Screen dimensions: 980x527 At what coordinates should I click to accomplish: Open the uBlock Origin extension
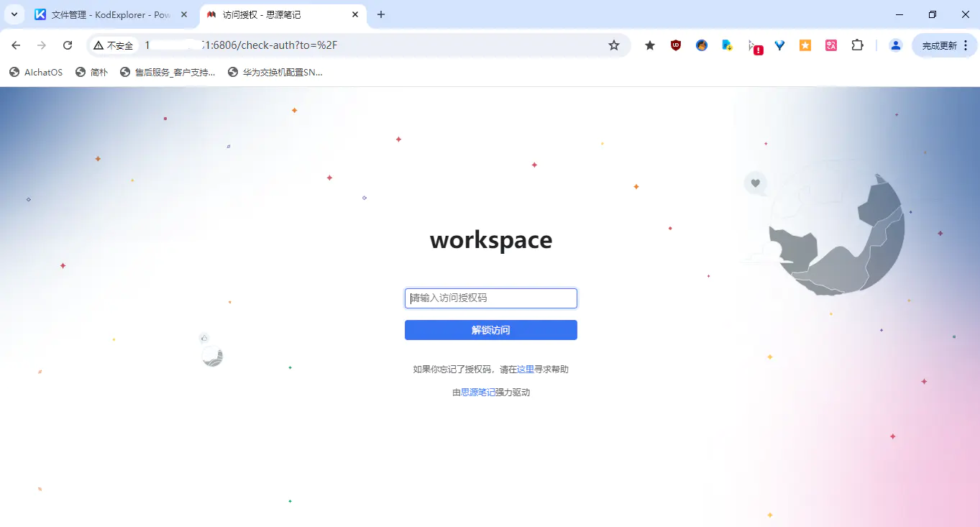pyautogui.click(x=676, y=45)
